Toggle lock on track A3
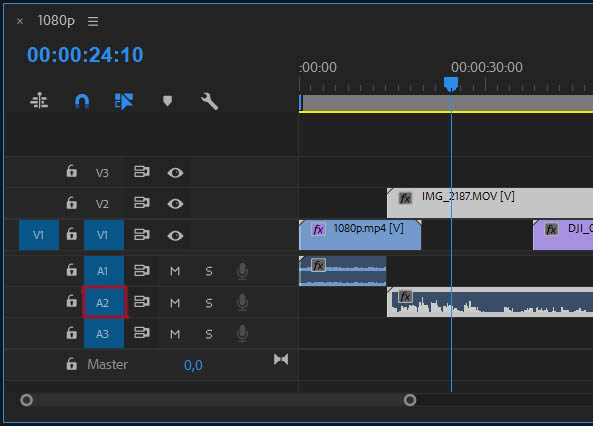 pos(71,333)
